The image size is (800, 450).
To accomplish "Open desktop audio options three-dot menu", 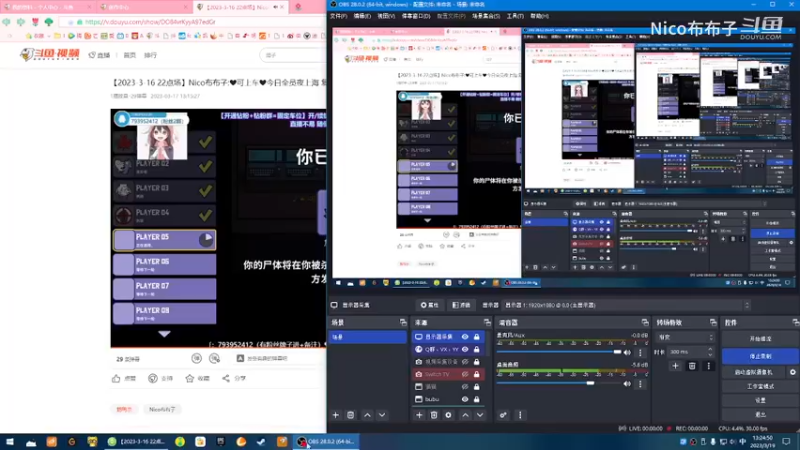I will (x=640, y=384).
